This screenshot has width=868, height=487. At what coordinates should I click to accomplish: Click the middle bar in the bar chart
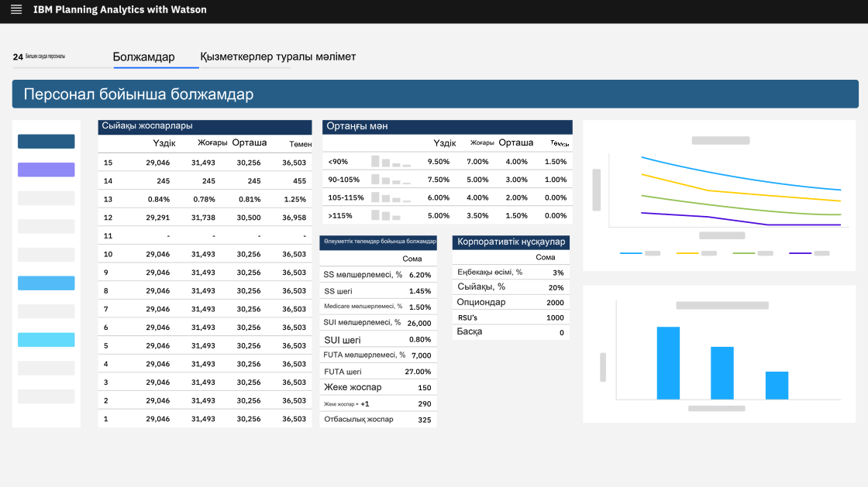pyautogui.click(x=722, y=373)
